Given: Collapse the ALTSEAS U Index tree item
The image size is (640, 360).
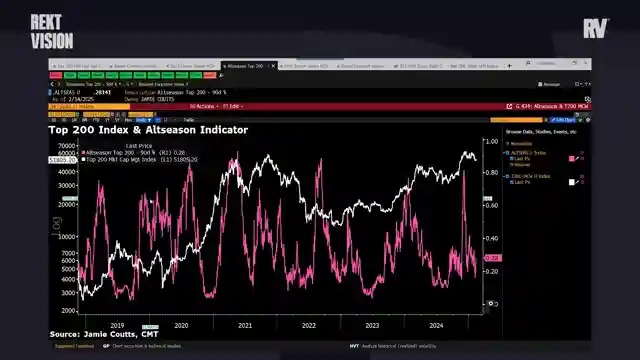Looking at the screenshot, I should [504, 153].
